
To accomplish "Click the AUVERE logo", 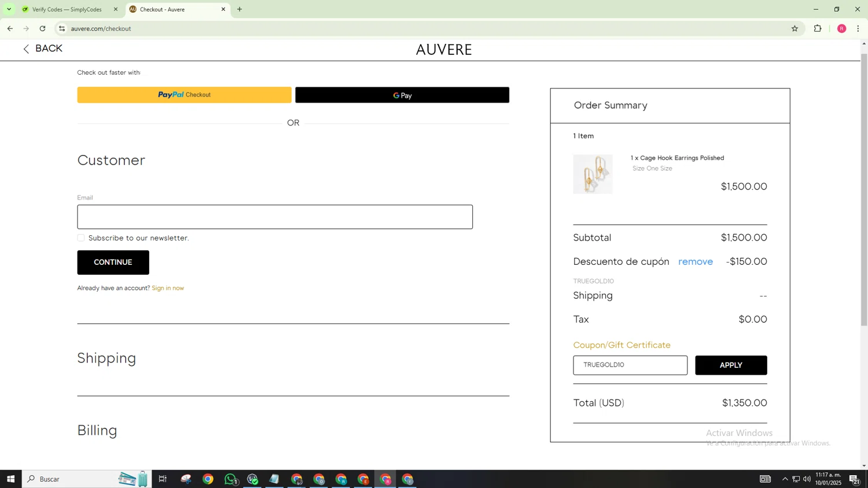I will coord(444,50).
